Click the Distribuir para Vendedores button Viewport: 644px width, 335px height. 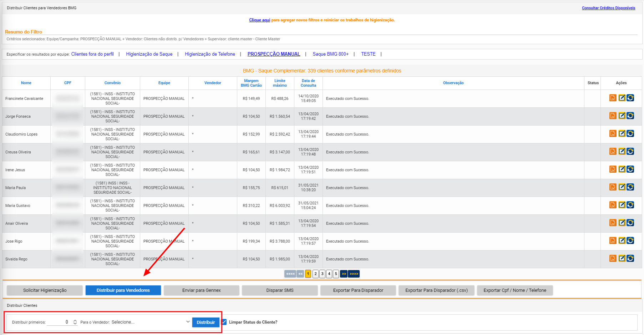(x=123, y=290)
